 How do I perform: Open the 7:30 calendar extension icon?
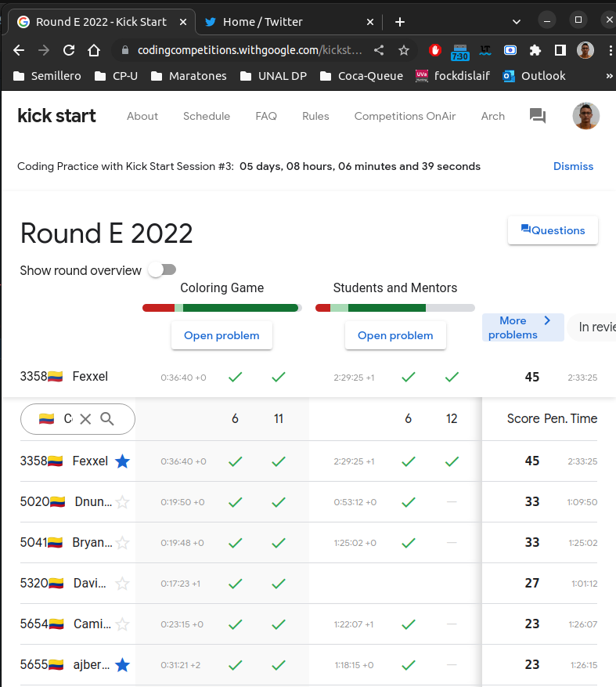pos(459,52)
